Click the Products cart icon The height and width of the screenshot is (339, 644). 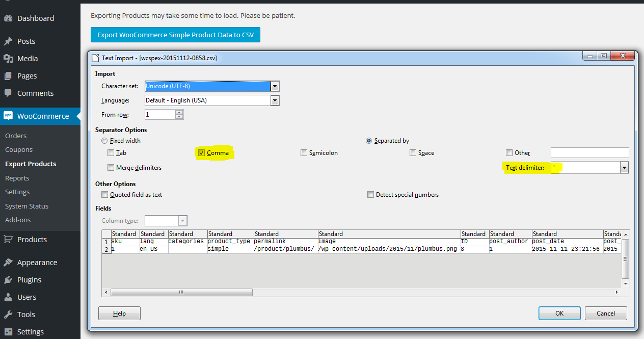8,240
